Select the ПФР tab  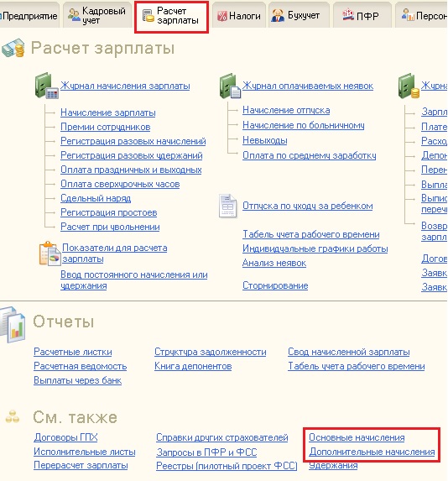362,16
